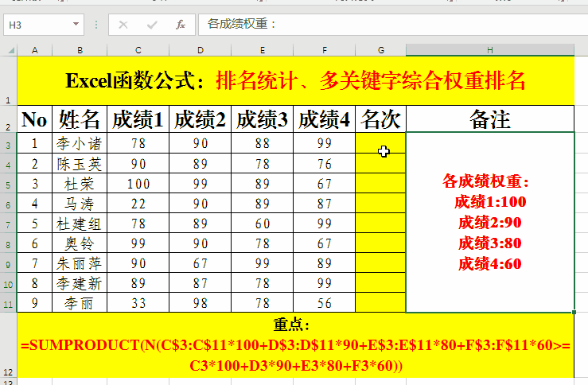Click the Enter checkmark icon in formula bar

coord(152,25)
